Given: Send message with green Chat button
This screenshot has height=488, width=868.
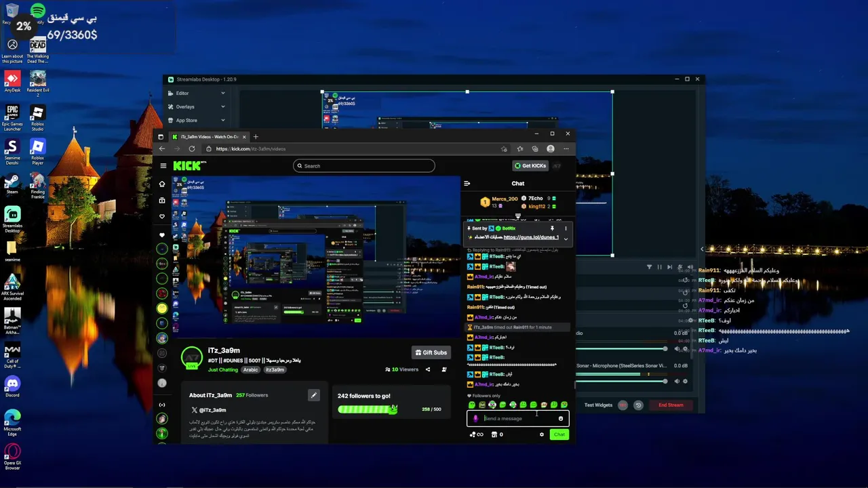Looking at the screenshot, I should (x=559, y=434).
